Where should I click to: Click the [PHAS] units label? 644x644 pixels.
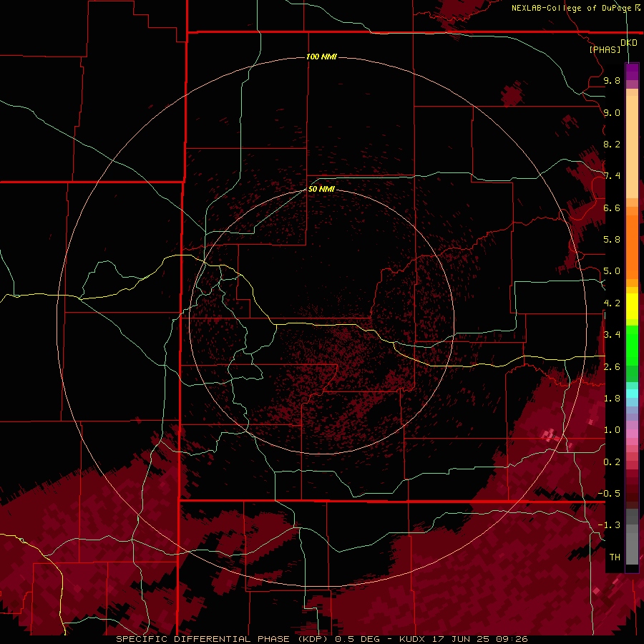pyautogui.click(x=605, y=49)
